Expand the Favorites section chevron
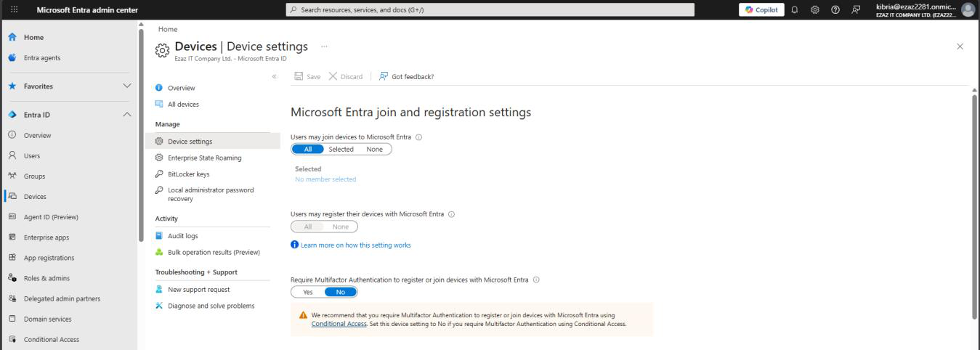This screenshot has height=350, width=980. (127, 86)
